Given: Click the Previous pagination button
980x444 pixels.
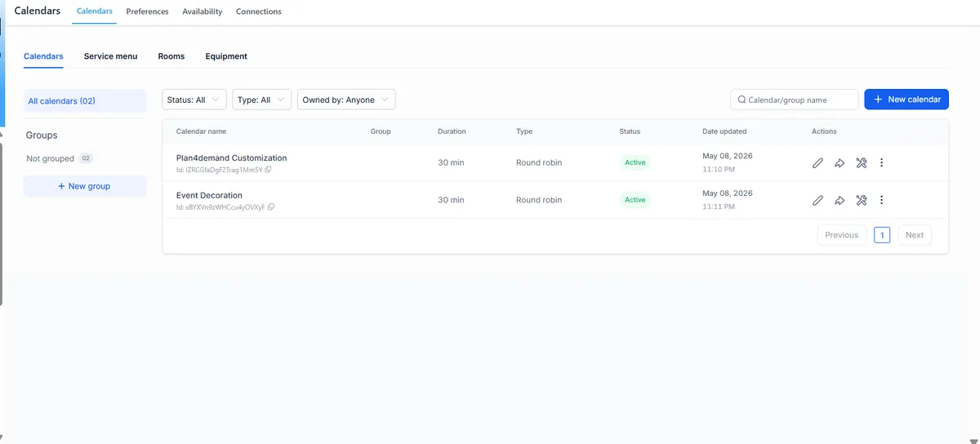Looking at the screenshot, I should click(x=841, y=235).
